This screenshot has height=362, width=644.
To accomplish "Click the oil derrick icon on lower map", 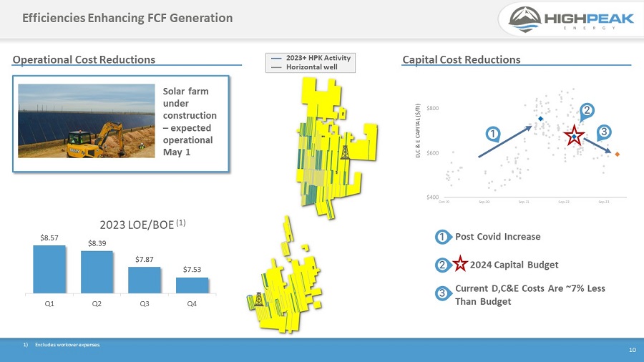I will click(x=259, y=298).
